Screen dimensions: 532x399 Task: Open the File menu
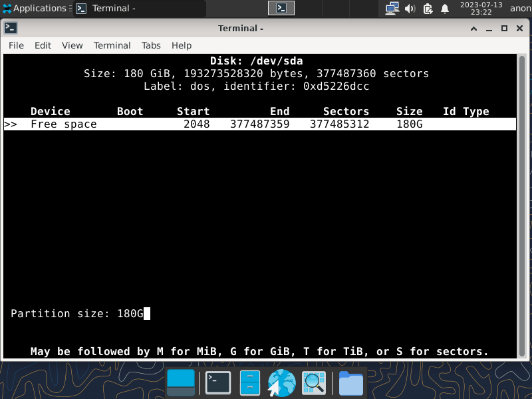[16, 45]
